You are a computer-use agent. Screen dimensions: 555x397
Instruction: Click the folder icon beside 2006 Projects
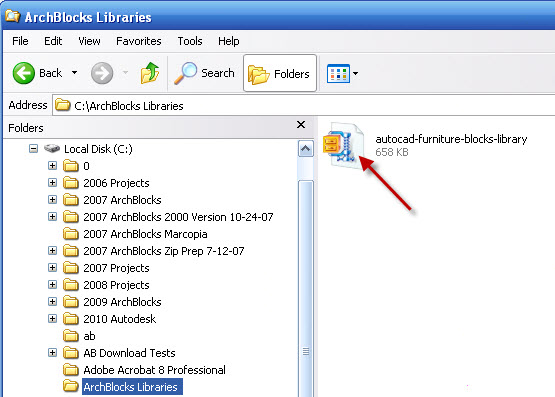(71, 183)
